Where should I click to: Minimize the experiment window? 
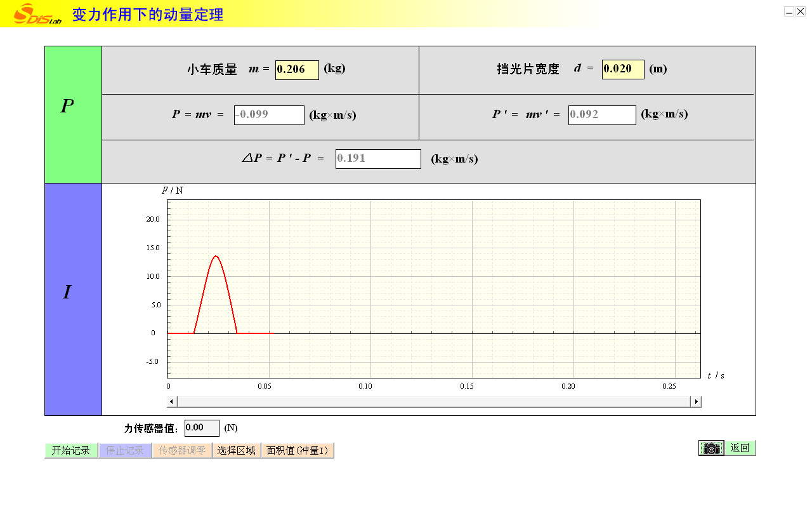coord(789,11)
